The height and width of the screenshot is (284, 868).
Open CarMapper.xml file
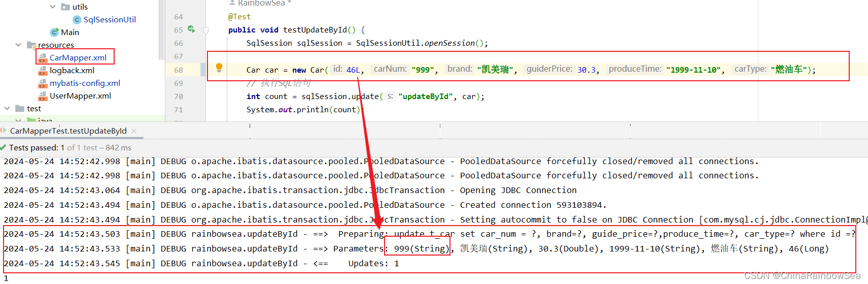tap(78, 57)
